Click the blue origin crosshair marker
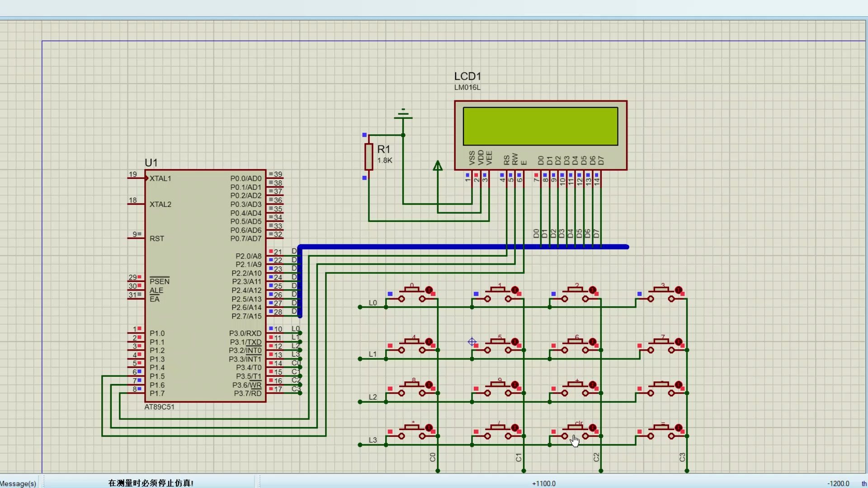This screenshot has height=488, width=868. click(472, 342)
